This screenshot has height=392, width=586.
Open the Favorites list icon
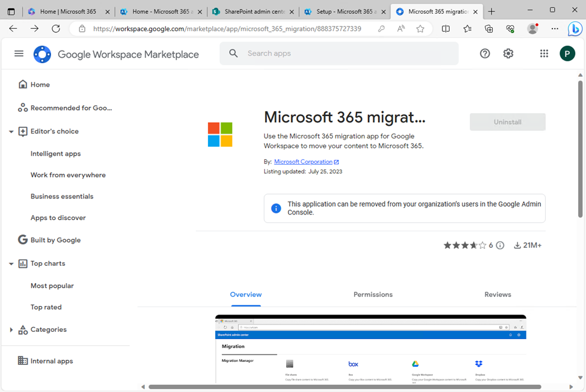[467, 29]
